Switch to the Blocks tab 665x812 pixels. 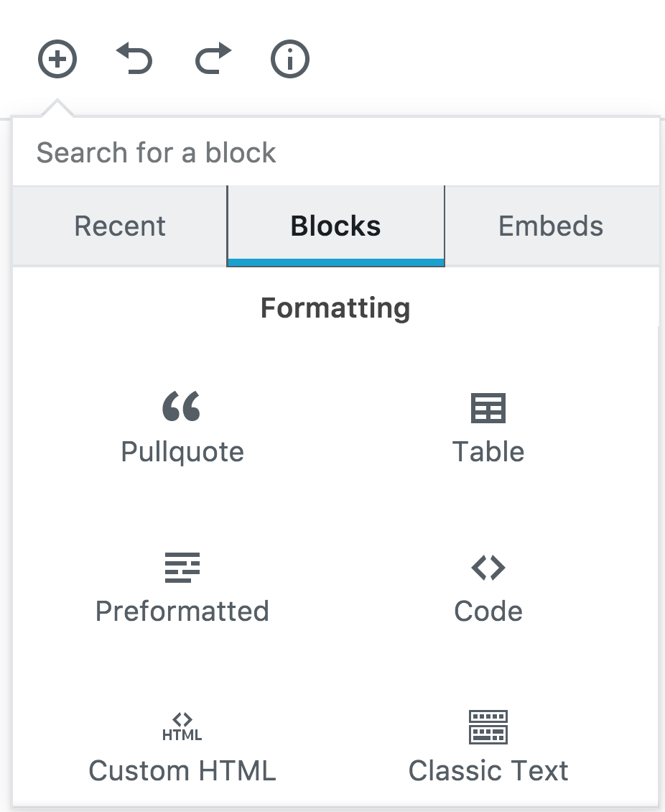(x=335, y=226)
